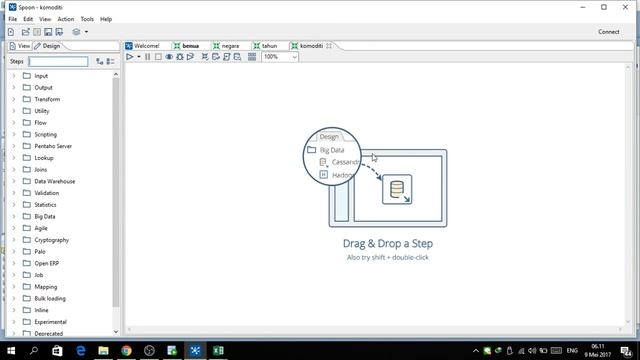Viewport: 640px width, 360px height.
Task: Click the collapse all steps tree icon
Action: 110,62
